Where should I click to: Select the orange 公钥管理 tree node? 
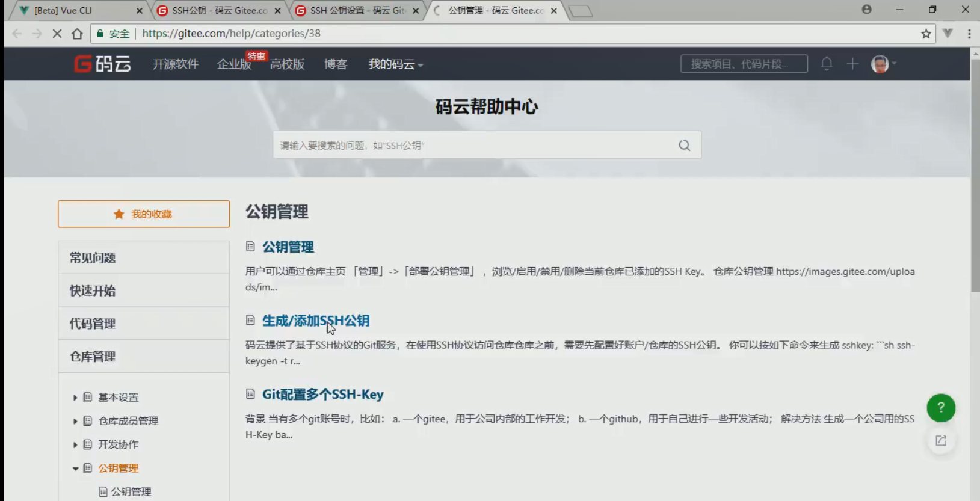(119, 468)
